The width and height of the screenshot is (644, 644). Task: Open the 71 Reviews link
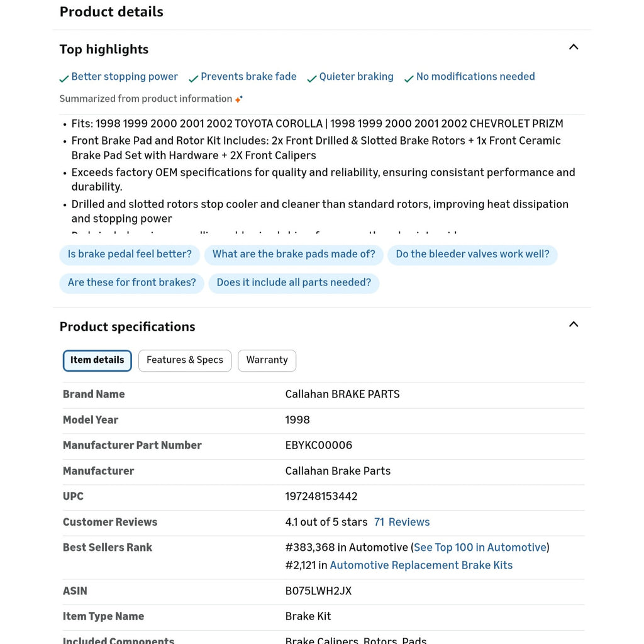point(402,522)
